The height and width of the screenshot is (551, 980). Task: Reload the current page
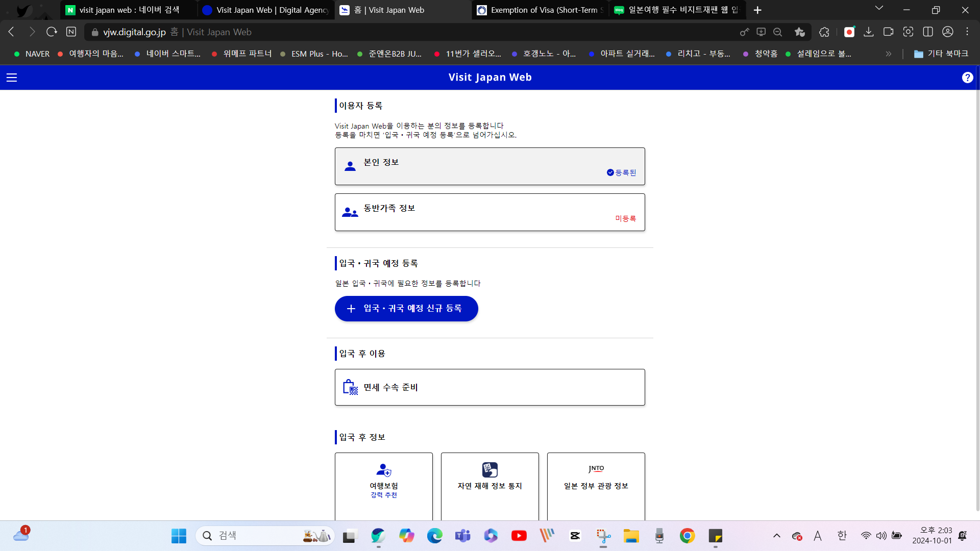coord(52,32)
